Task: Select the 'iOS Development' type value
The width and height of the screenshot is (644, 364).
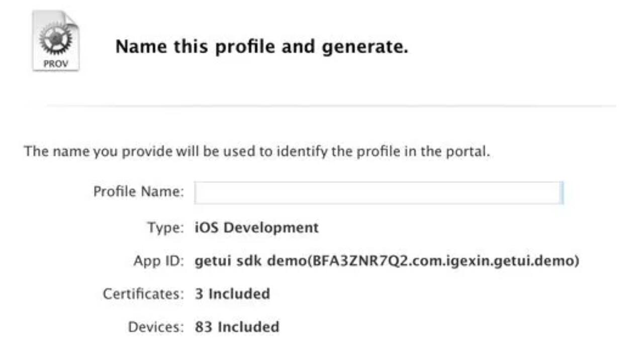Action: (x=256, y=227)
